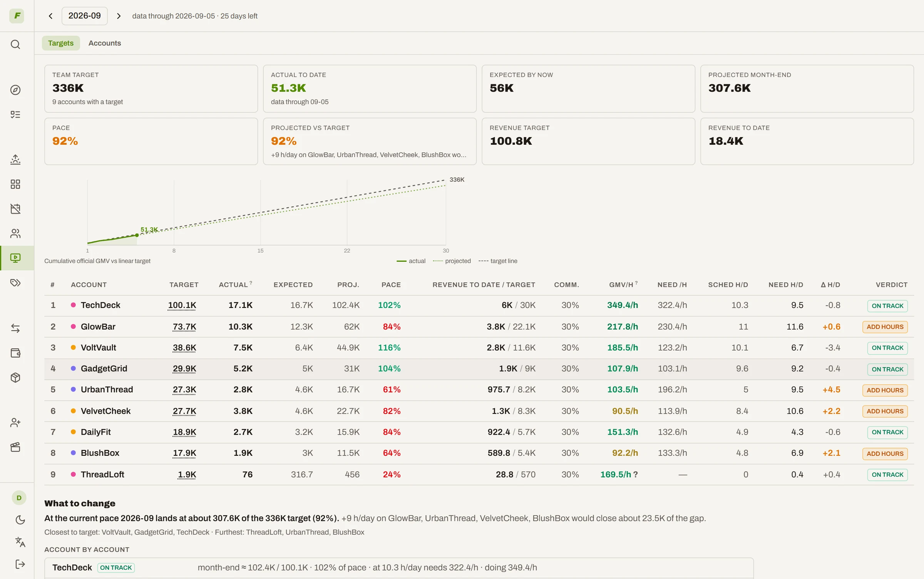Screen dimensions: 924x579
Task: Go to next month arrow
Action: click(119, 16)
